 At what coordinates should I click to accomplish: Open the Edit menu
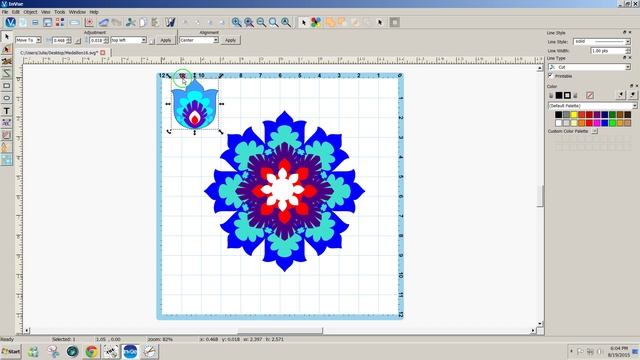click(16, 12)
